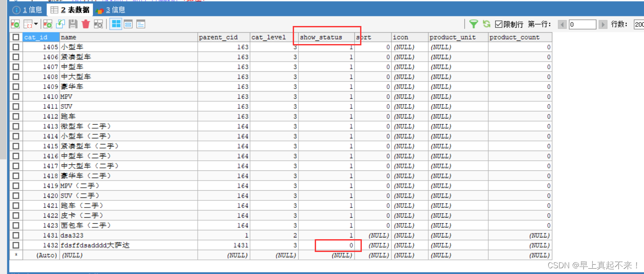
Task: Open the 3 信息 tab
Action: click(110, 10)
